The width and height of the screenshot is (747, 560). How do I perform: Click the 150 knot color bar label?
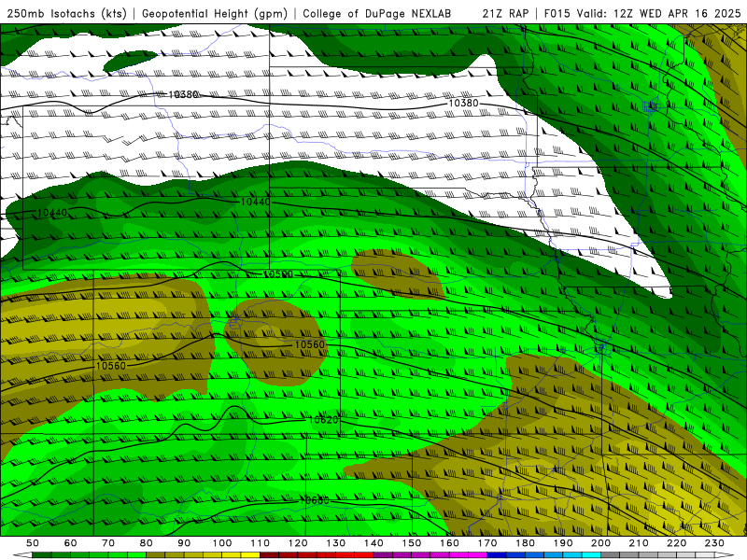click(412, 543)
